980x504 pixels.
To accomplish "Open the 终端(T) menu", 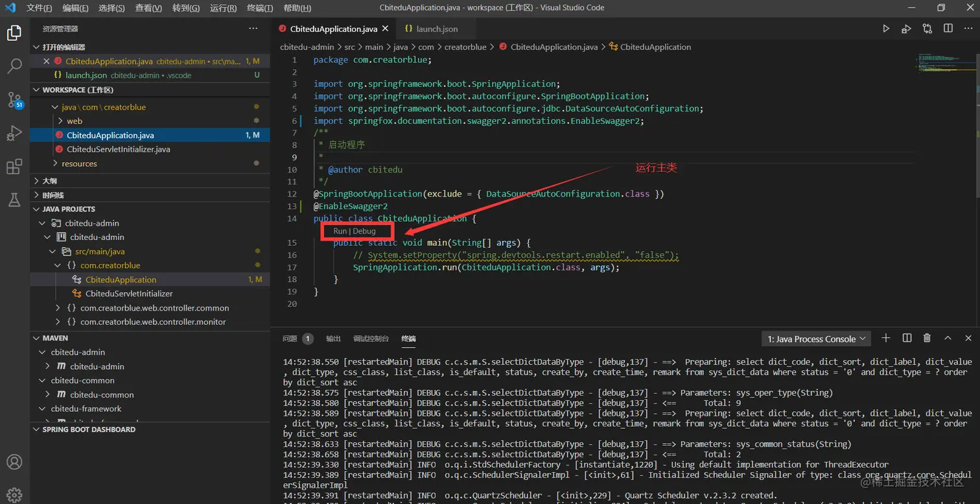I will (x=260, y=8).
